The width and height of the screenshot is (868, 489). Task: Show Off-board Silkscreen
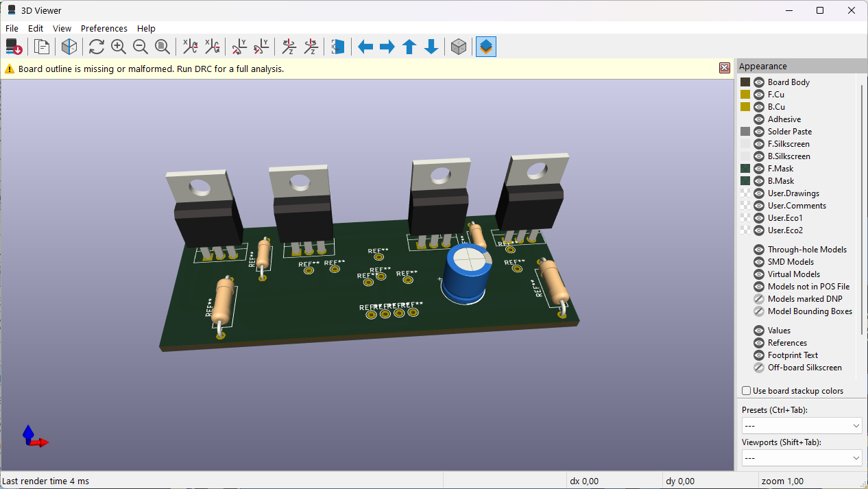(x=759, y=368)
